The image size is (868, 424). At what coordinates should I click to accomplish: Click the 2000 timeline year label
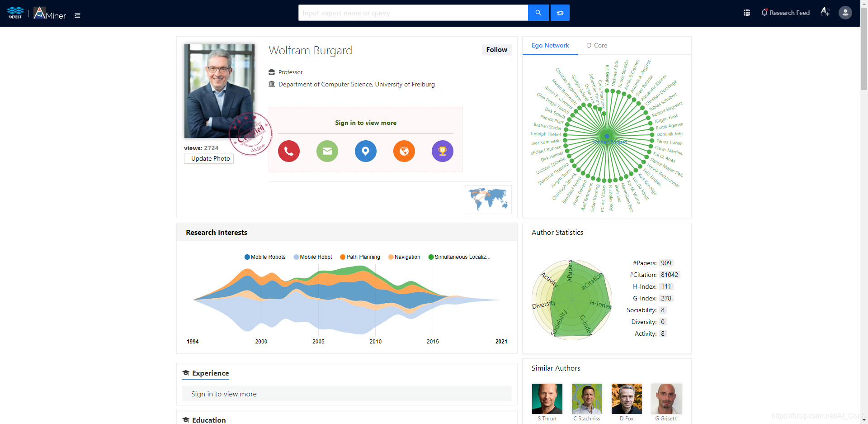coord(261,342)
